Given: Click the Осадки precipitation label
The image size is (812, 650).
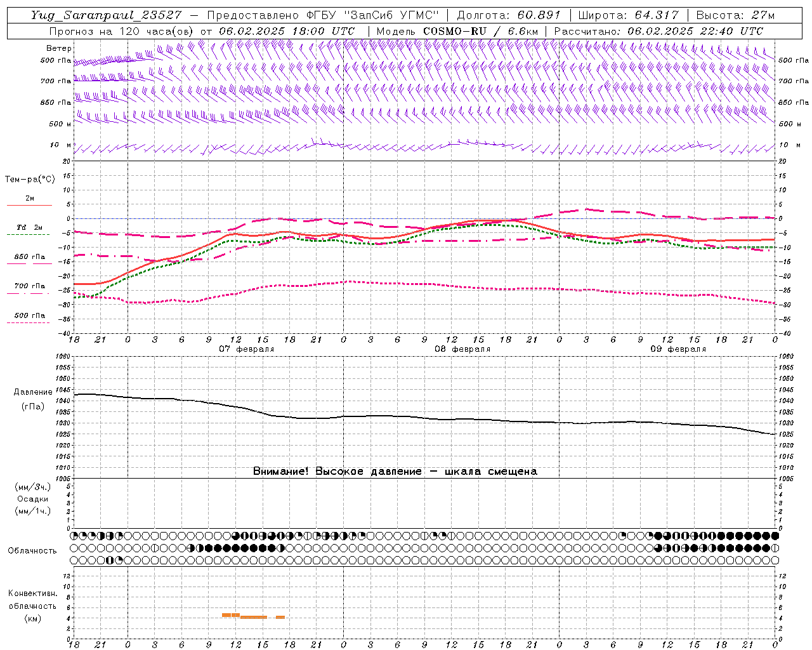Looking at the screenshot, I should coord(33,499).
